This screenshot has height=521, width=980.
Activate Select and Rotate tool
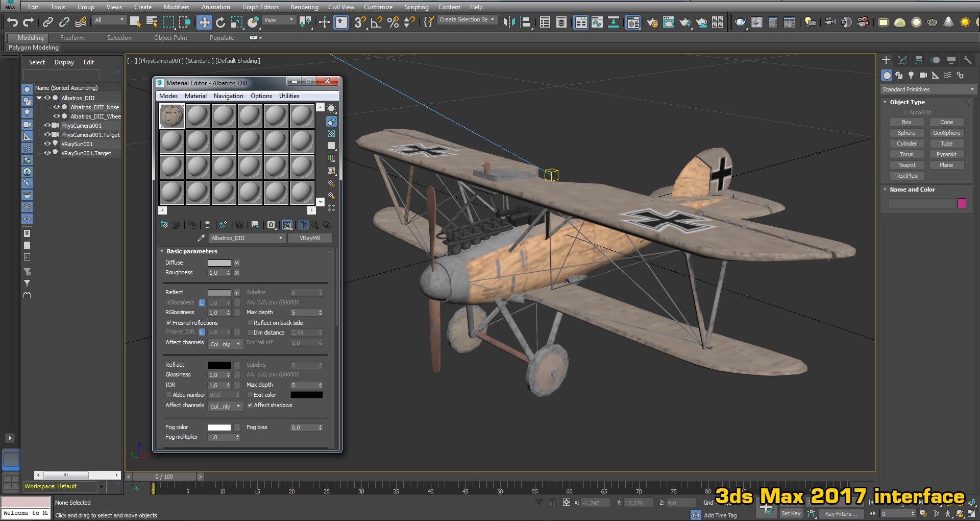pos(220,22)
